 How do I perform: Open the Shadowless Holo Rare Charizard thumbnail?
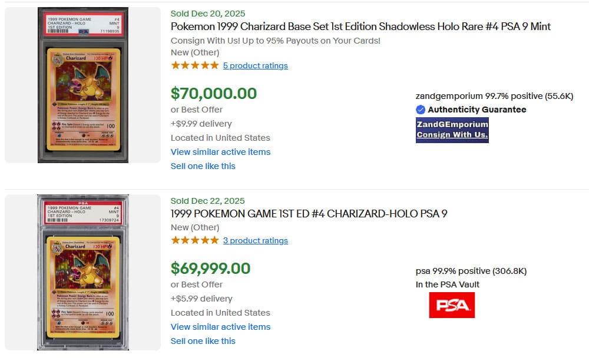82,85
